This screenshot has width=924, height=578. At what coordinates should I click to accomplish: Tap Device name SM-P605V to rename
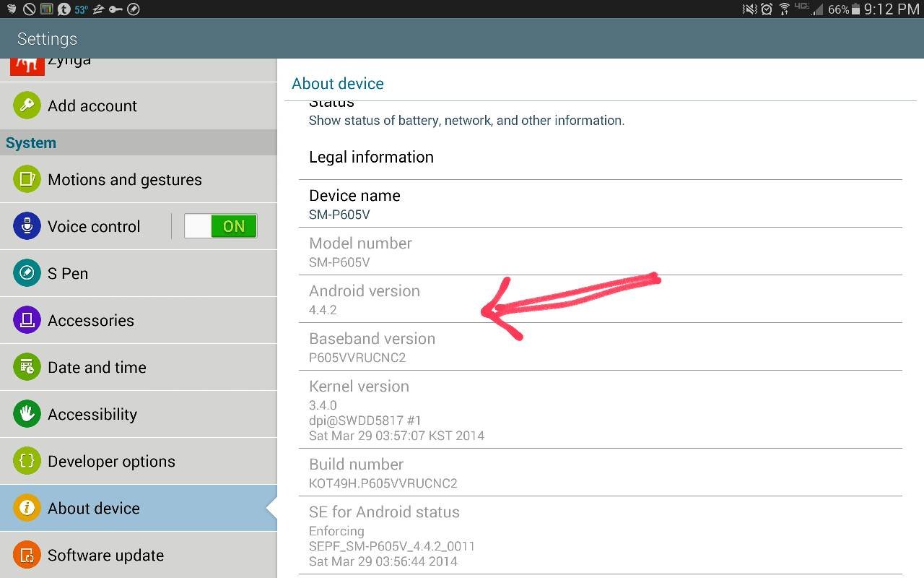[x=601, y=204]
